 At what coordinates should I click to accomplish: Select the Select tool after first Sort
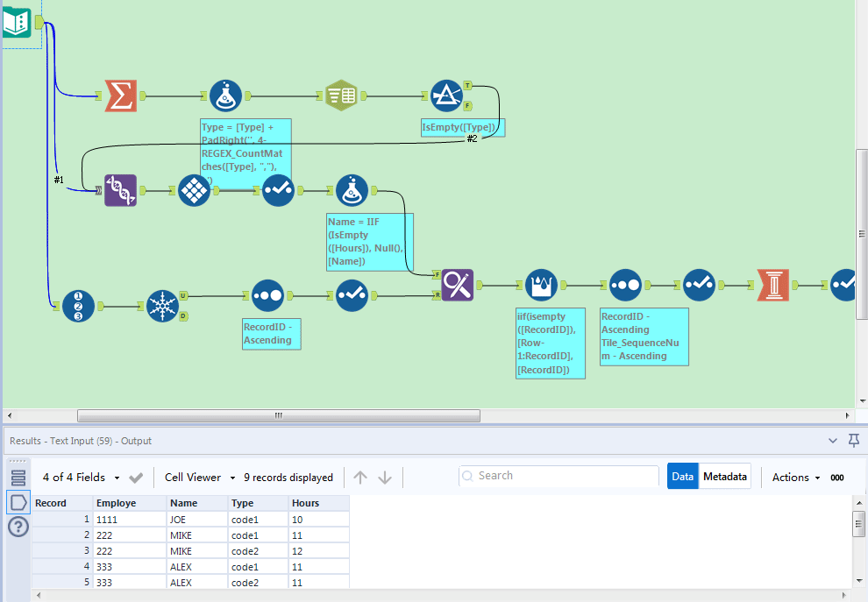(352, 295)
